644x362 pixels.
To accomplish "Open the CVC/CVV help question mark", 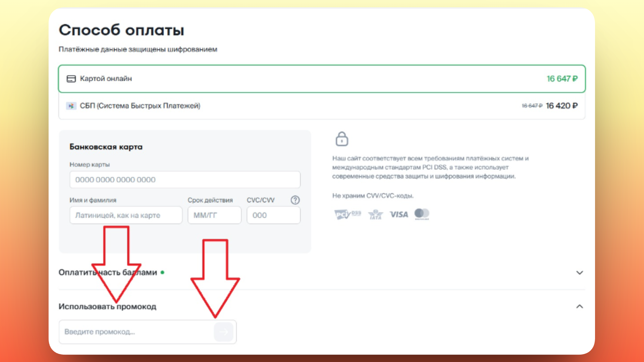I will click(295, 200).
